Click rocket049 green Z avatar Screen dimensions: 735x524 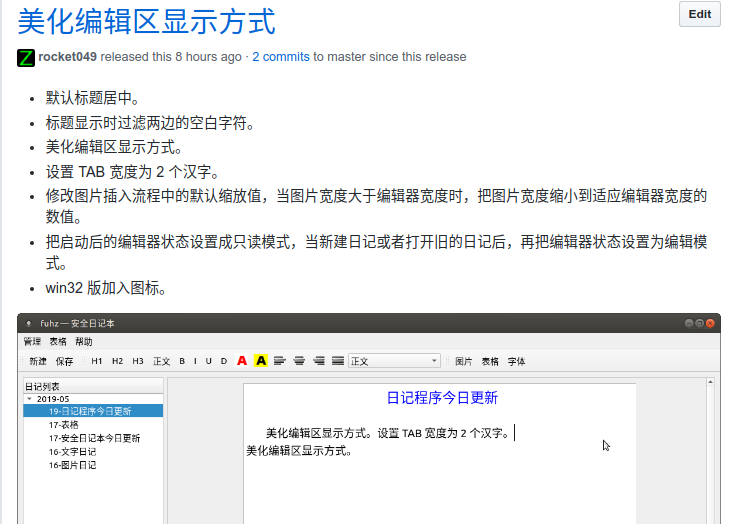[26, 58]
